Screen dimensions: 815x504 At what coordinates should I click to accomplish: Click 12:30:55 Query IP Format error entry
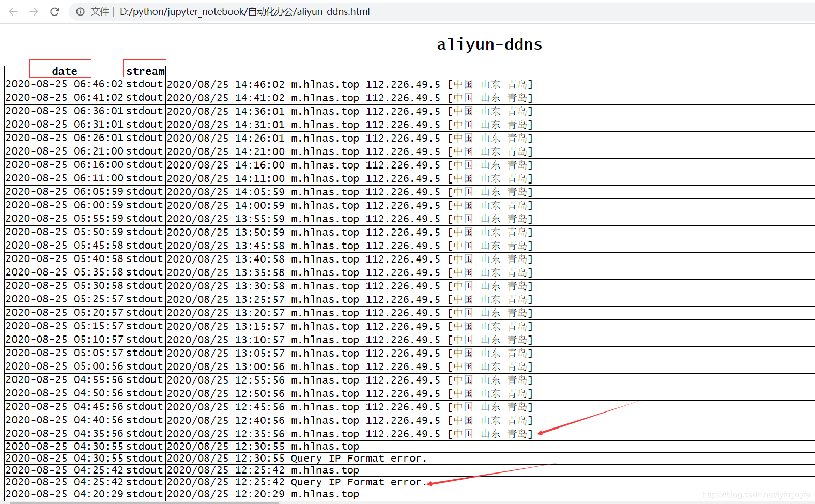tap(297, 459)
